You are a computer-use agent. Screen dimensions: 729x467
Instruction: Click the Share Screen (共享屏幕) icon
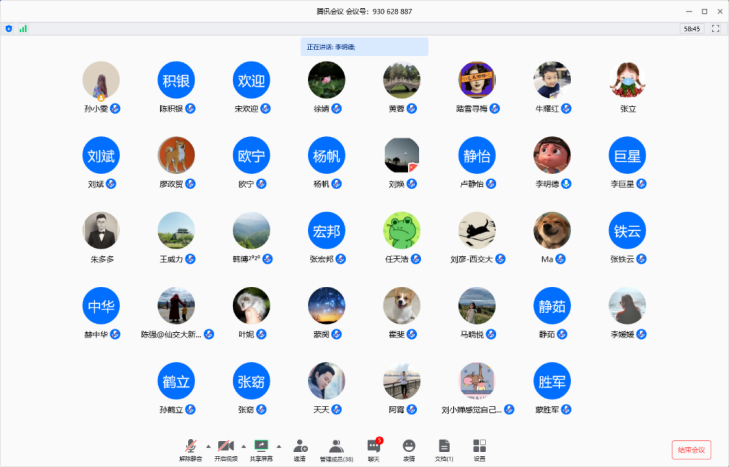pyautogui.click(x=261, y=445)
